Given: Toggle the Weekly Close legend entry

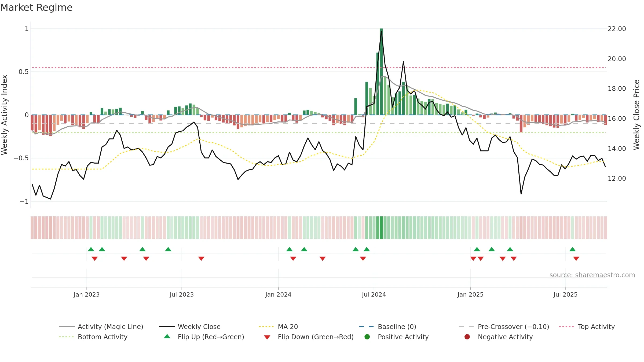Looking at the screenshot, I should click(x=190, y=327).
